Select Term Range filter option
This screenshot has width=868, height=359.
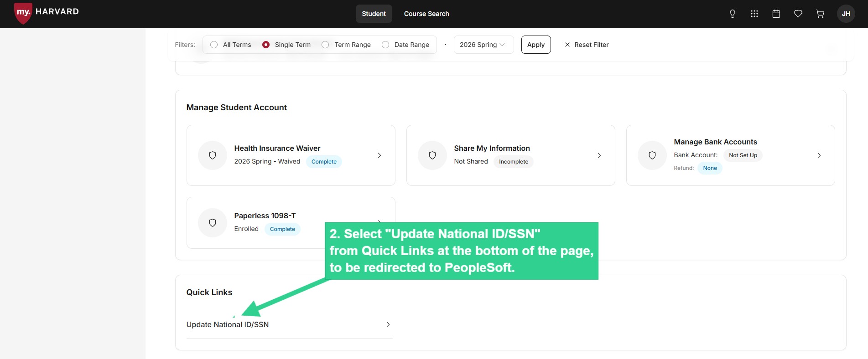pyautogui.click(x=346, y=45)
